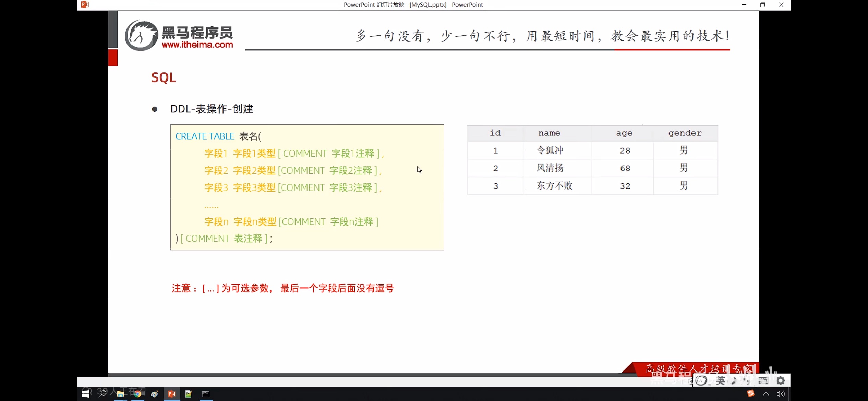
Task: Click the Sogou input tray icon
Action: [x=751, y=393]
